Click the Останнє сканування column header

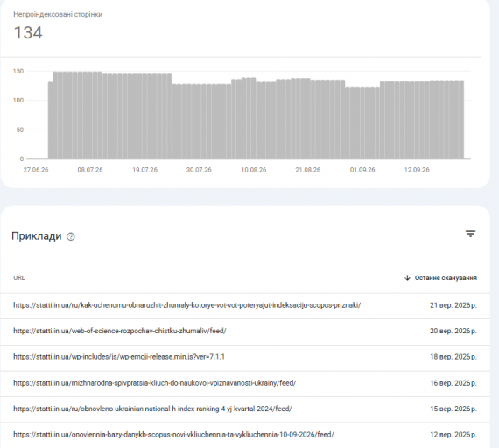pyautogui.click(x=446, y=277)
